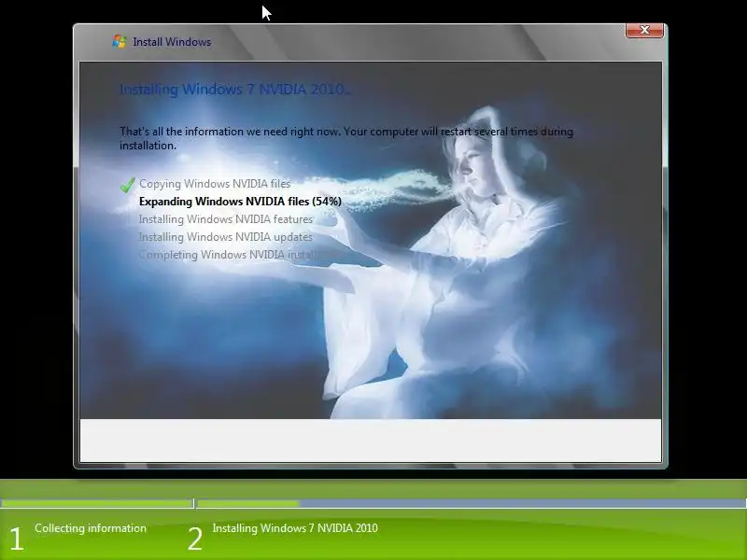This screenshot has width=747, height=560.
Task: Click 'Copying Windows NVIDIA files' step
Action: point(215,184)
